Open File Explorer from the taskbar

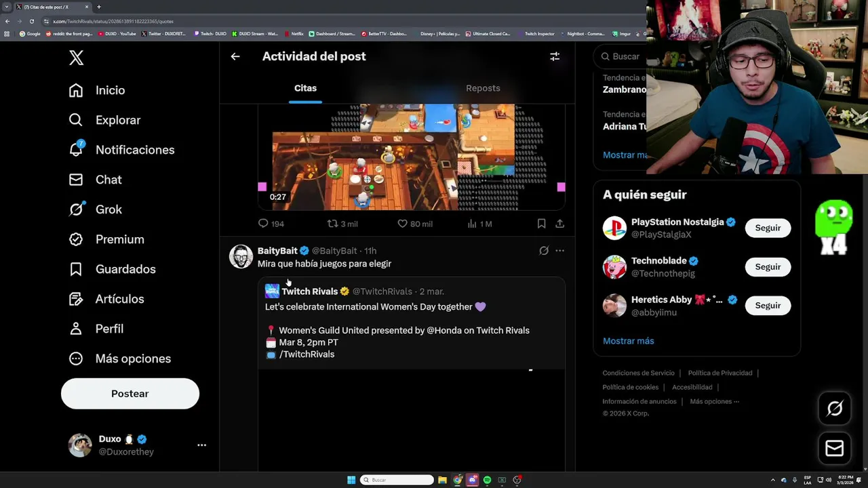tap(442, 480)
